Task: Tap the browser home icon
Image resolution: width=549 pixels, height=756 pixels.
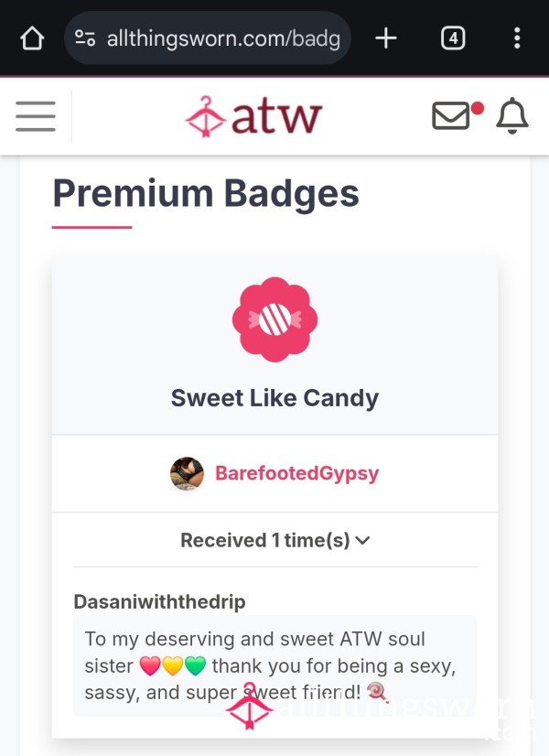Action: click(x=32, y=38)
